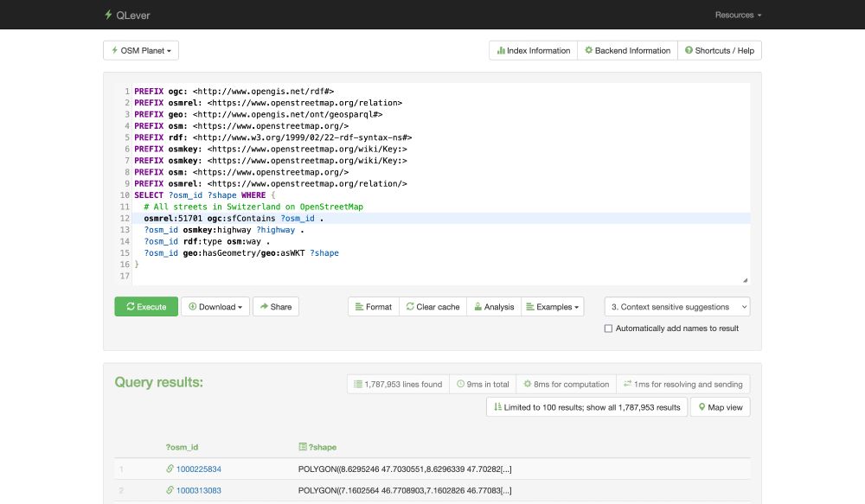Click the ?osm_id column header

click(x=182, y=447)
